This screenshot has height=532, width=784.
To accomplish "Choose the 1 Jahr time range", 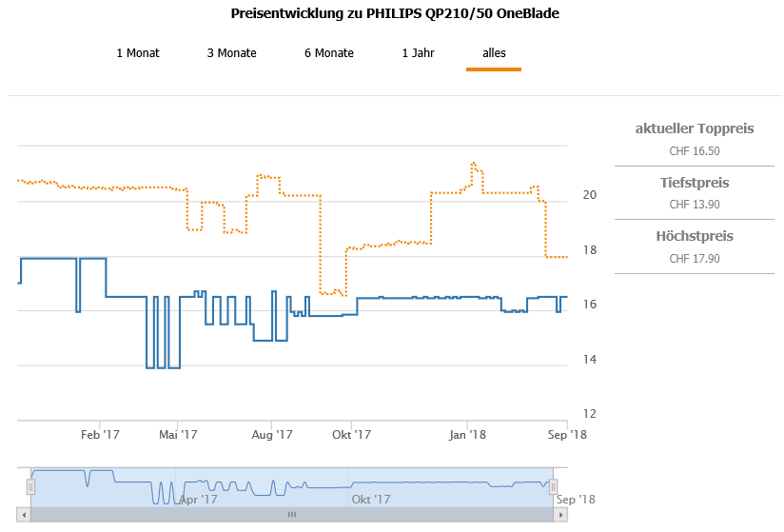I will point(419,53).
